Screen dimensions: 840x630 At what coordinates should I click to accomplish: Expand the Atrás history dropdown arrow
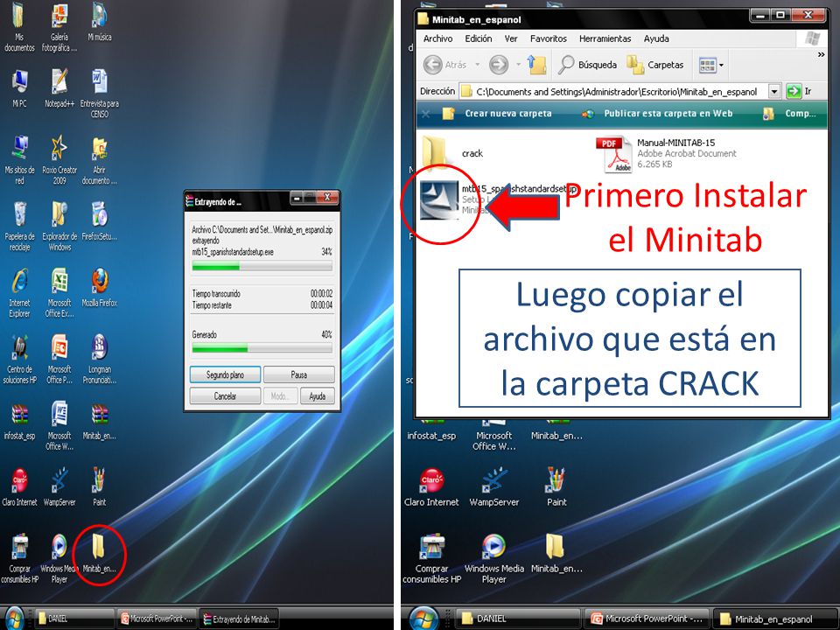[x=478, y=65]
